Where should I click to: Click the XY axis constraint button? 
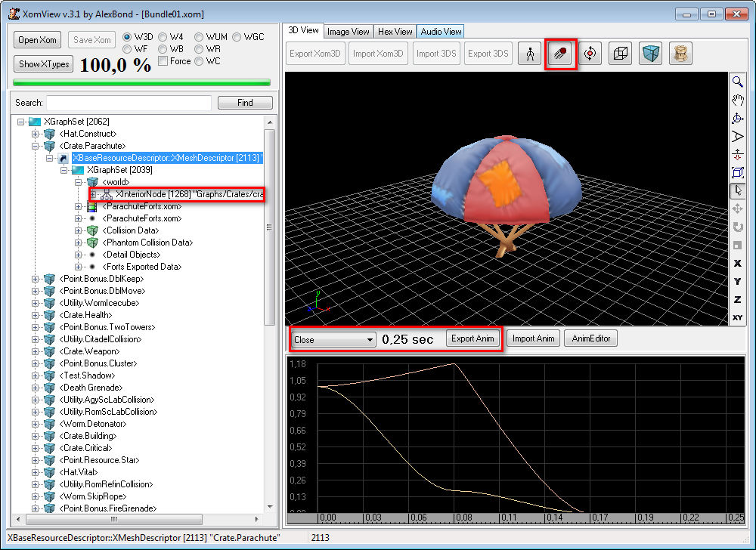point(738,318)
